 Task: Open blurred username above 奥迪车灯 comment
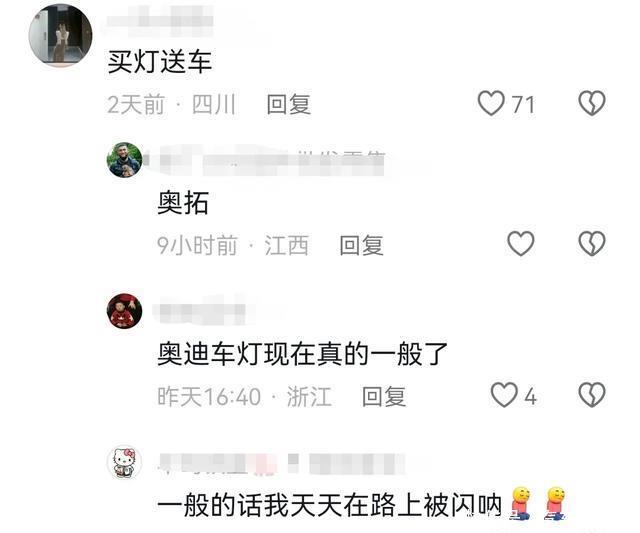(201, 311)
